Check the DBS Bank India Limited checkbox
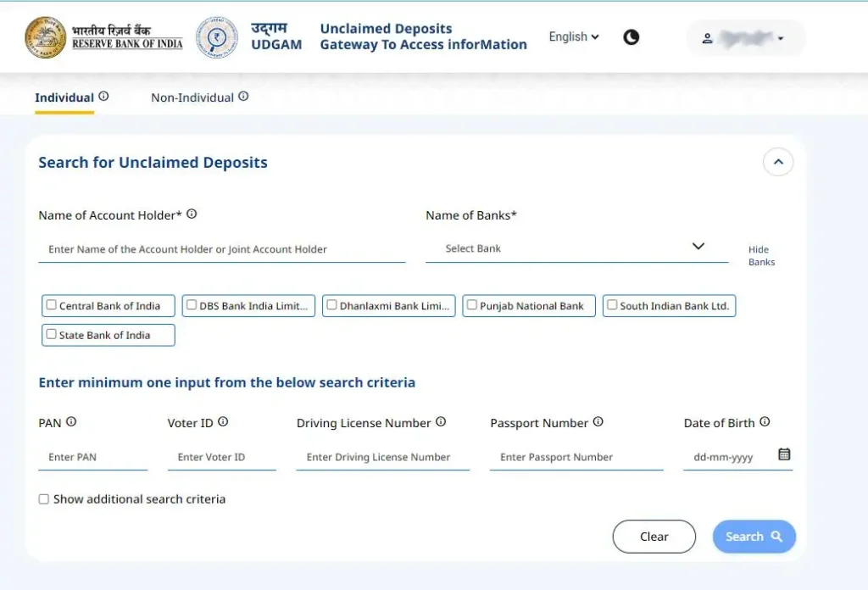Screen dimensions: 868x590 pyautogui.click(x=192, y=304)
